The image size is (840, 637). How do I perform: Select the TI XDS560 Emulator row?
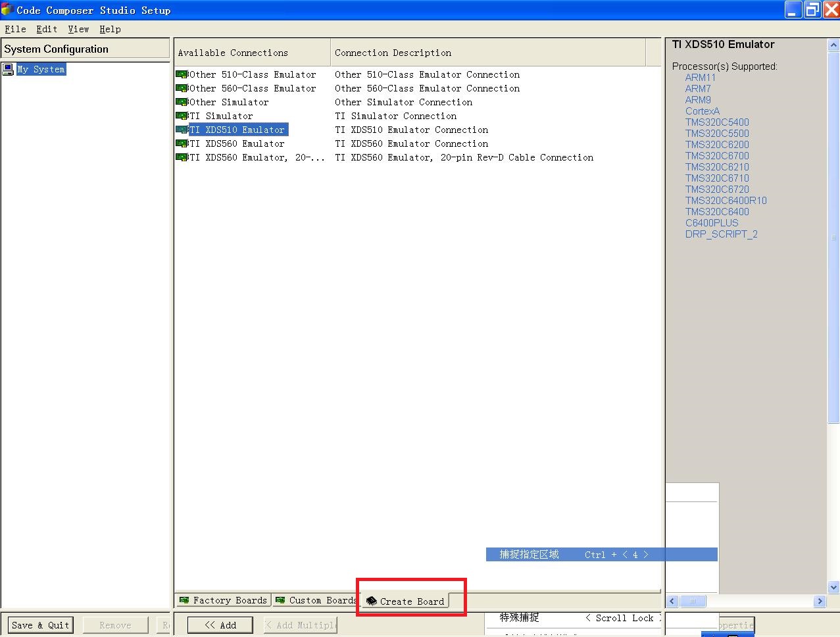coord(237,143)
